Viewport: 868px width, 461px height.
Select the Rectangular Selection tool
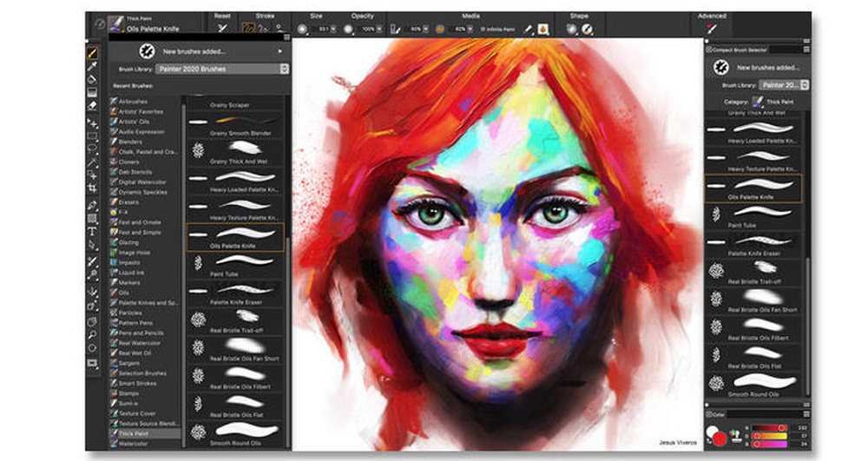(x=93, y=136)
